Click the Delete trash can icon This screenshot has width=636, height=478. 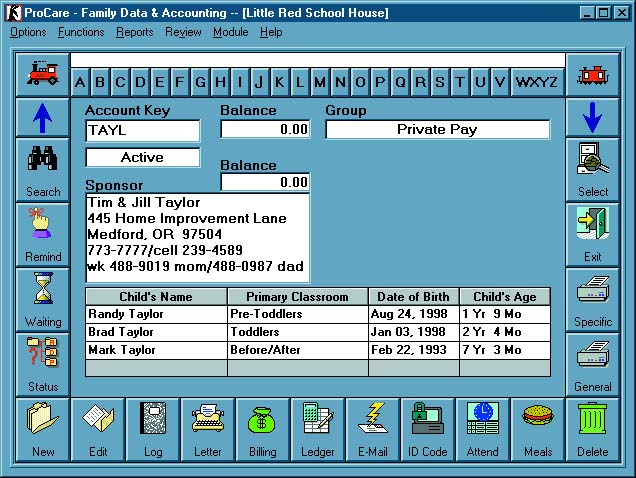click(592, 428)
